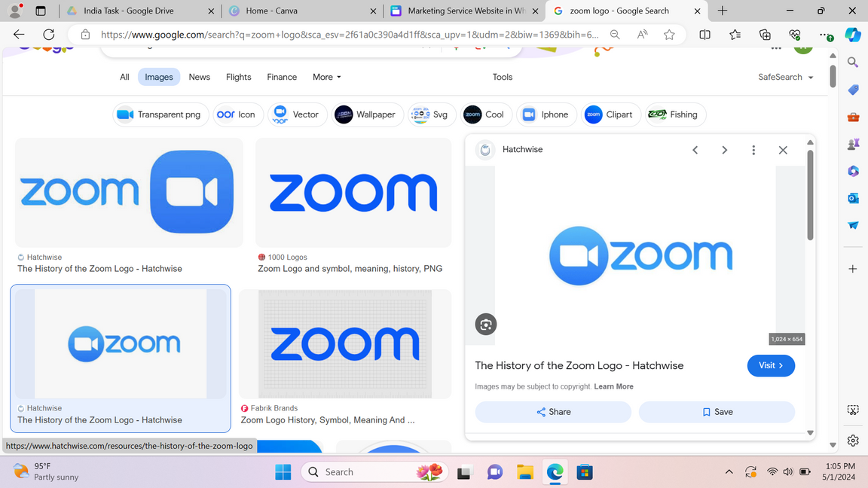This screenshot has width=868, height=488.
Task: Select the Images search tab
Action: 159,77
